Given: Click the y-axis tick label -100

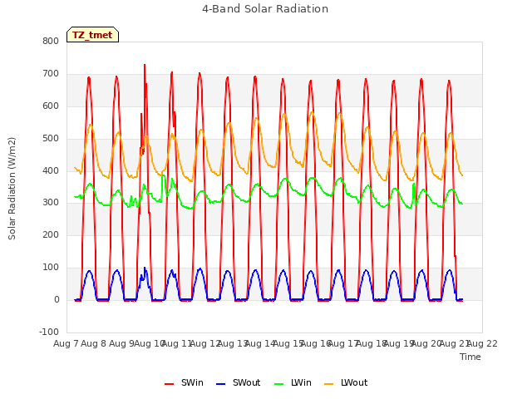Looking at the screenshot, I should click(49, 332).
